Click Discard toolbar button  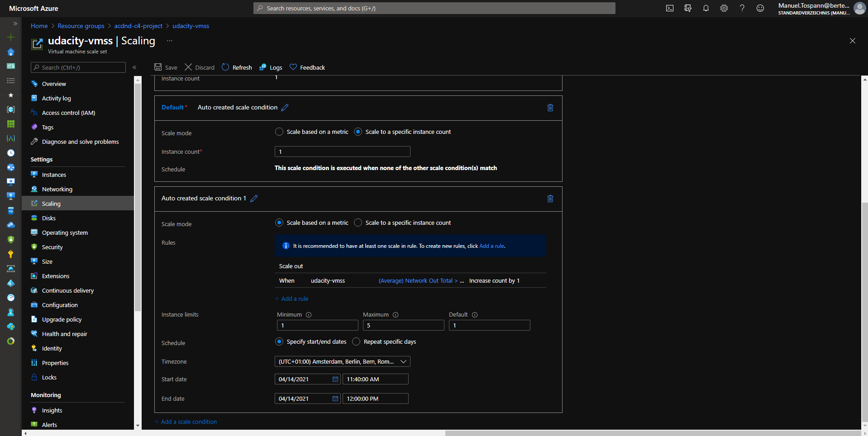click(x=200, y=67)
